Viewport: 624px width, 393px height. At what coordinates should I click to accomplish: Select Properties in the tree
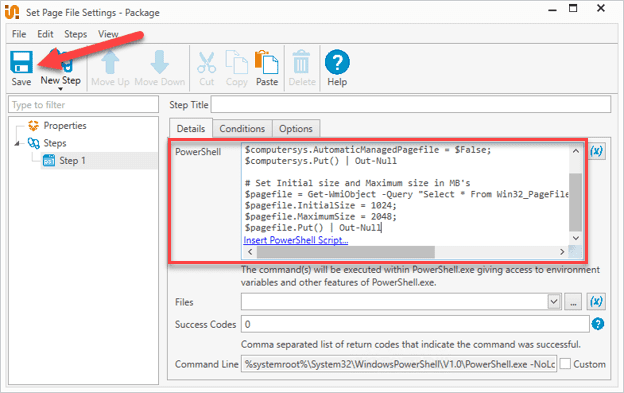[x=65, y=126]
